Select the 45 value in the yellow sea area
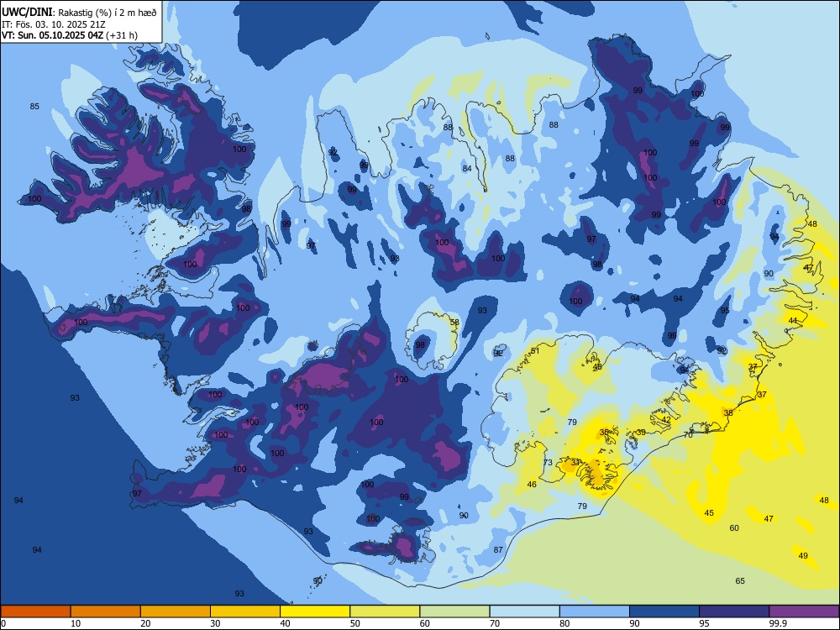840x630 pixels. [x=709, y=513]
